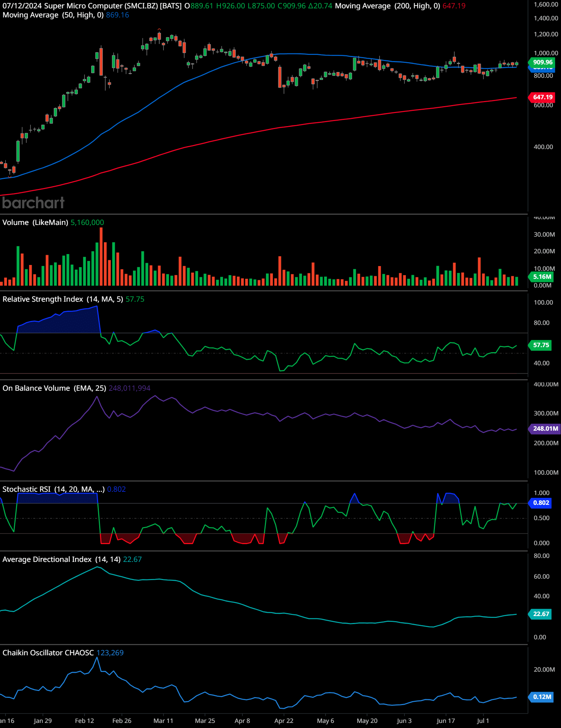Screen dimensions: 561x728
Task: Click the 300.00M OBV axis label
Action: (546, 413)
